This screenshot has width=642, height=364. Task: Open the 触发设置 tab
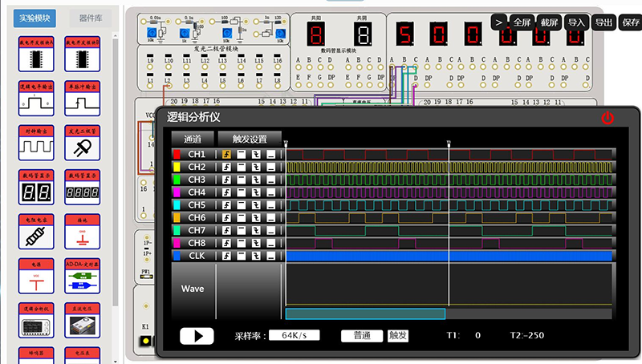click(250, 139)
